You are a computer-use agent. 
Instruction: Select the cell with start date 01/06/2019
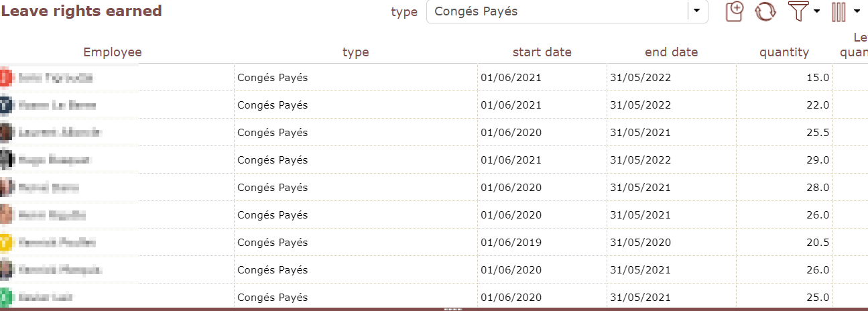(x=511, y=243)
